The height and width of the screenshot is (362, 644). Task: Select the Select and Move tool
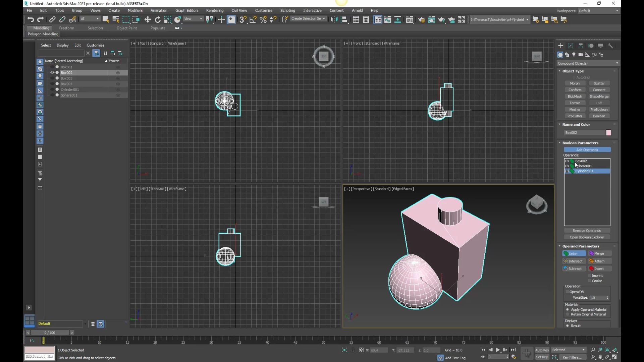click(148, 19)
